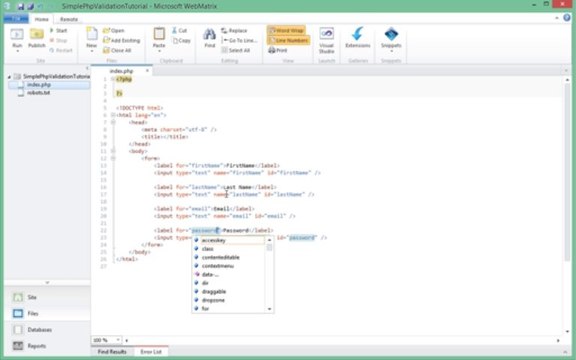The height and width of the screenshot is (360, 576).
Task: Click the Copy icon
Action: point(175,40)
